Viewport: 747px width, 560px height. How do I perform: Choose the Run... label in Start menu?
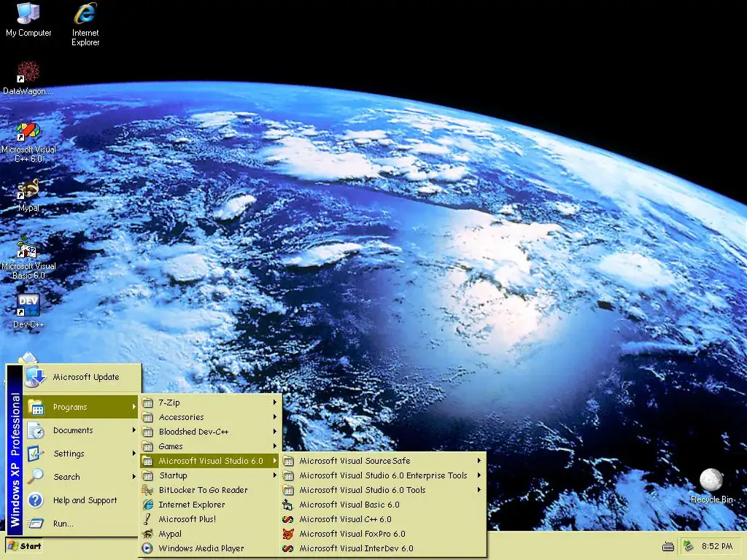[63, 524]
